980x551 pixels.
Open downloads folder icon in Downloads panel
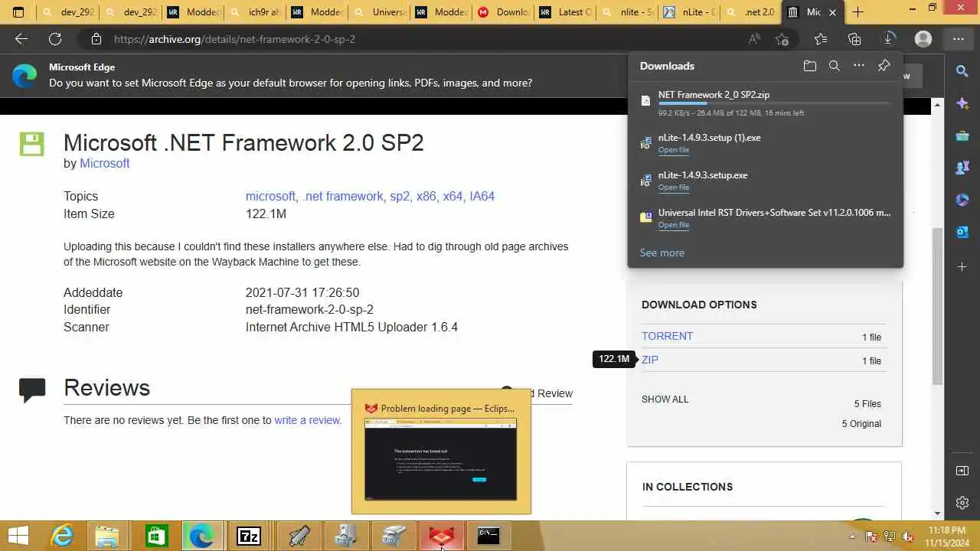(x=810, y=66)
